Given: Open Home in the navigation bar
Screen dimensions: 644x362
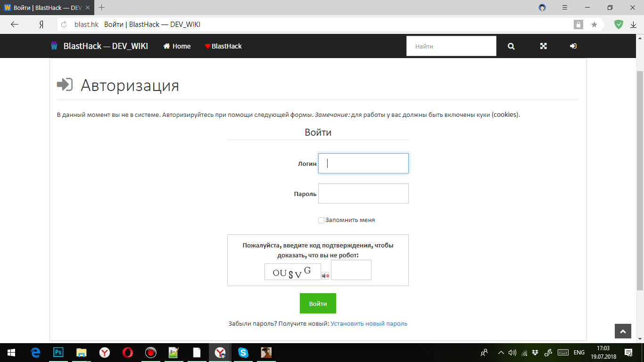Looking at the screenshot, I should click(x=177, y=46).
